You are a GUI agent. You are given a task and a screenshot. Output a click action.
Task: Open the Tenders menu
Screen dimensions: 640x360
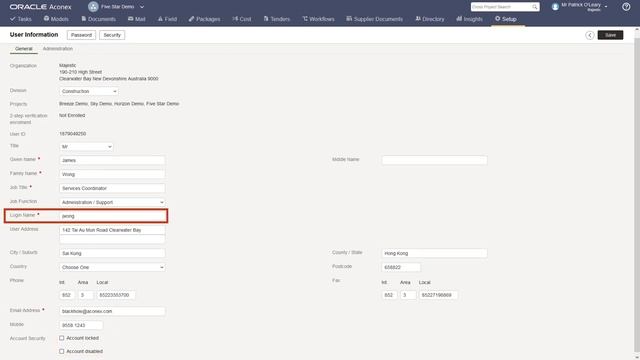277,19
